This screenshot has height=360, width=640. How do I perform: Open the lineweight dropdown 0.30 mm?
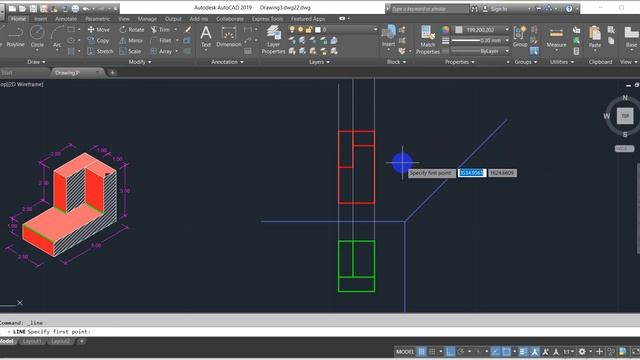point(507,40)
